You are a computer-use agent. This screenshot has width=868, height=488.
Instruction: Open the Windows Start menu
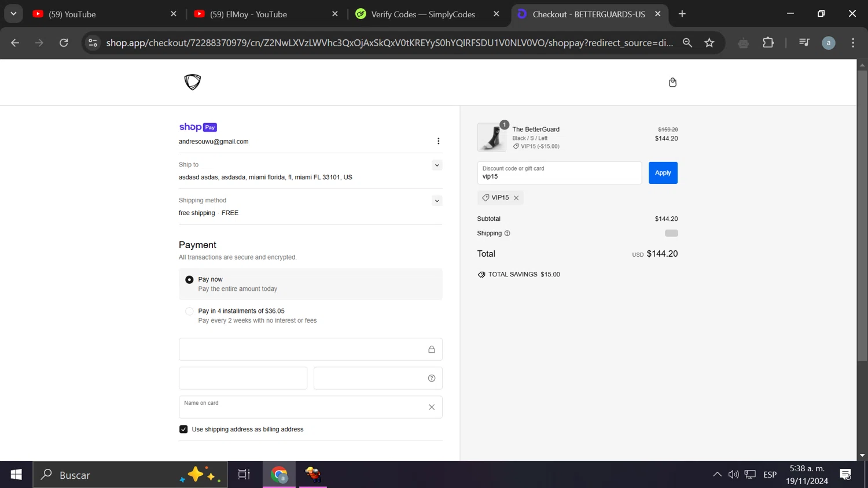tap(16, 475)
